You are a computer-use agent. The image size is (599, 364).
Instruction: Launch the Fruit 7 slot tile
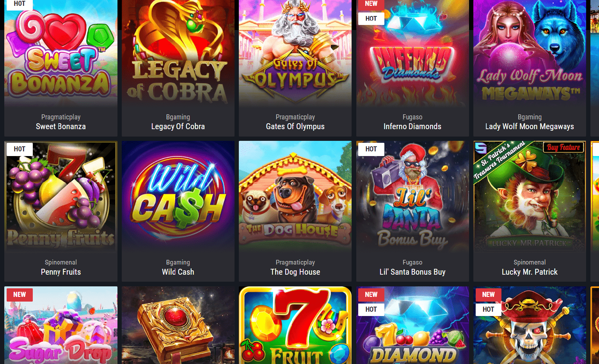(x=295, y=325)
